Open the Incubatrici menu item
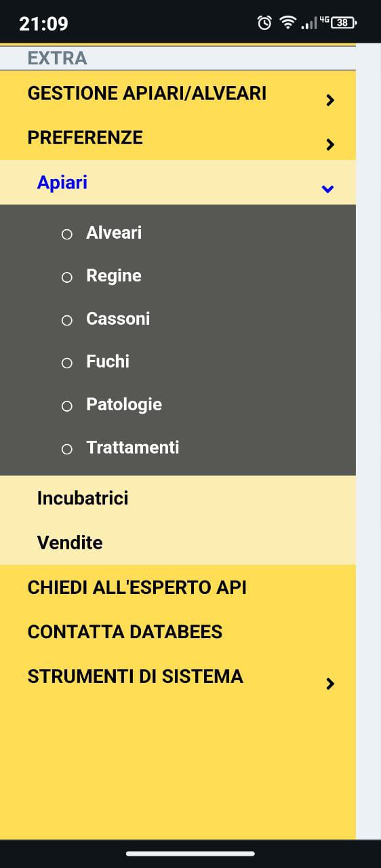The width and height of the screenshot is (381, 868). pos(178,498)
